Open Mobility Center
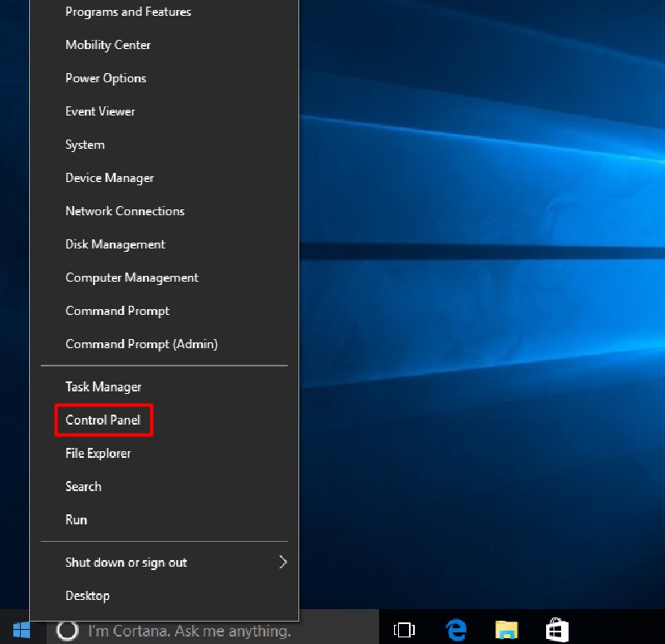 coord(108,45)
